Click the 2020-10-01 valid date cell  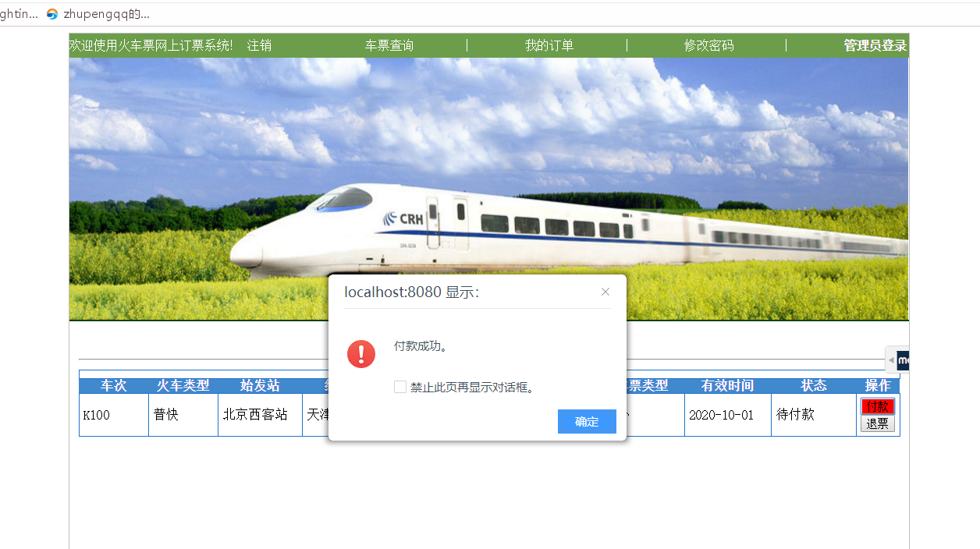click(x=728, y=415)
